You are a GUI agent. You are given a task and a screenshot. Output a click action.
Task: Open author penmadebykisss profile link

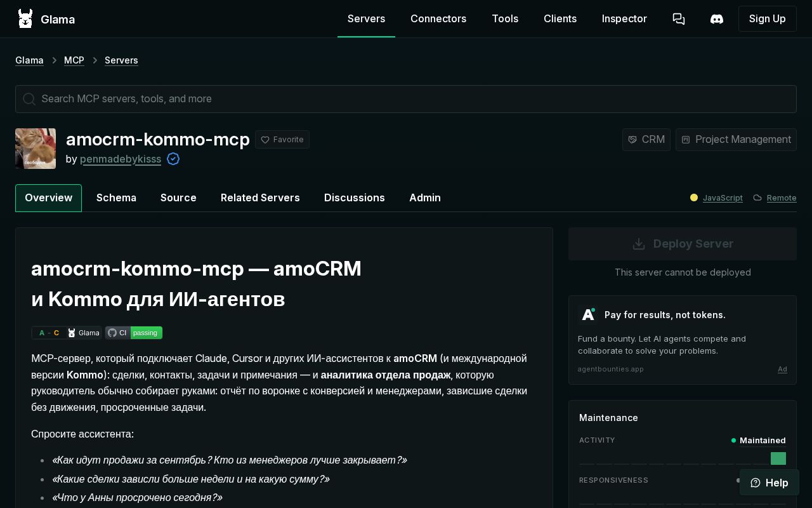pos(121,159)
